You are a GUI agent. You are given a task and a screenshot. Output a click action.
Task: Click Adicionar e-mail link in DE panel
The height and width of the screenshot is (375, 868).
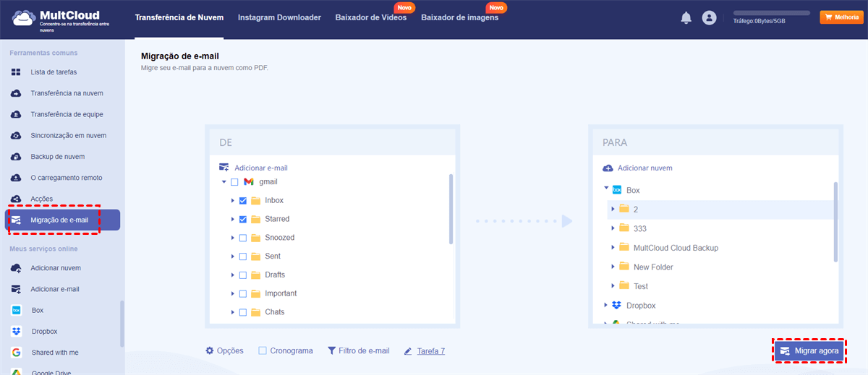(260, 168)
